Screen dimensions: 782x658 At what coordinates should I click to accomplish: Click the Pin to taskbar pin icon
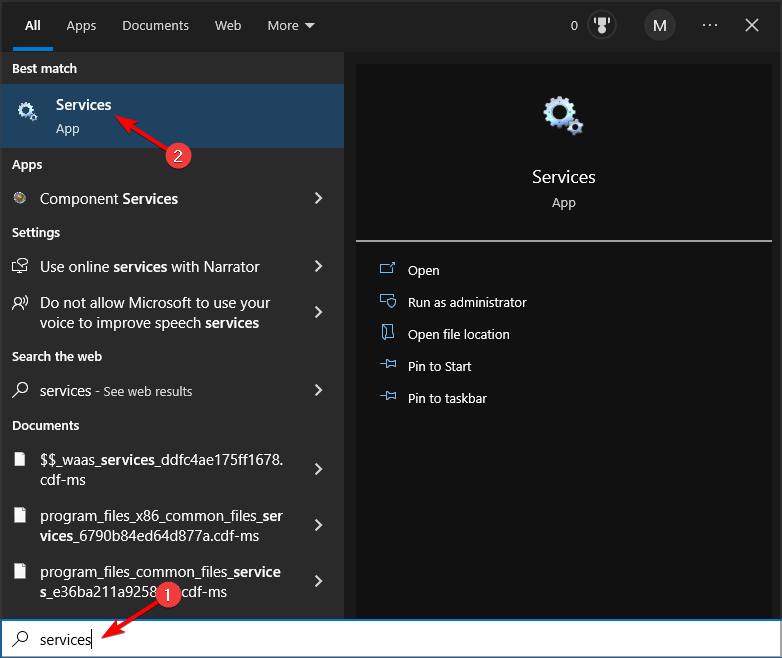click(388, 396)
